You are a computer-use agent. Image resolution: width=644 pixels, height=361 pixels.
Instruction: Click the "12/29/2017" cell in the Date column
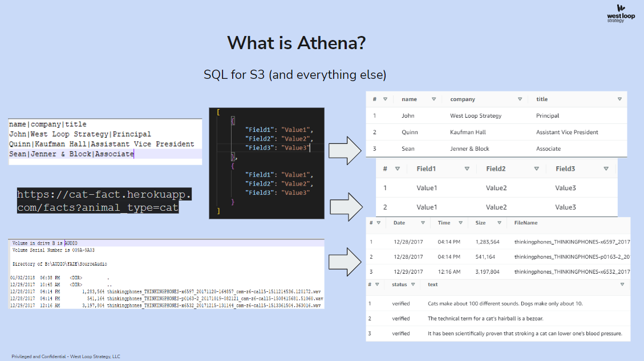(x=408, y=272)
